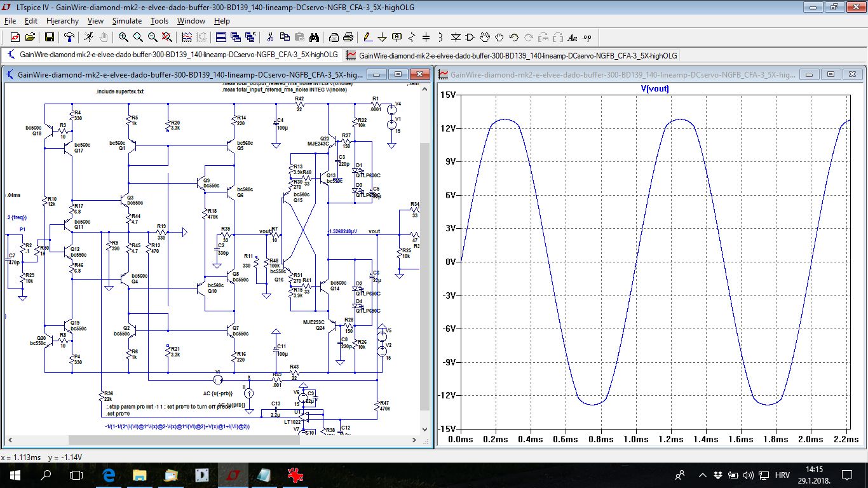Save the schematic with the floppy icon
This screenshot has width=868, height=488.
point(49,37)
